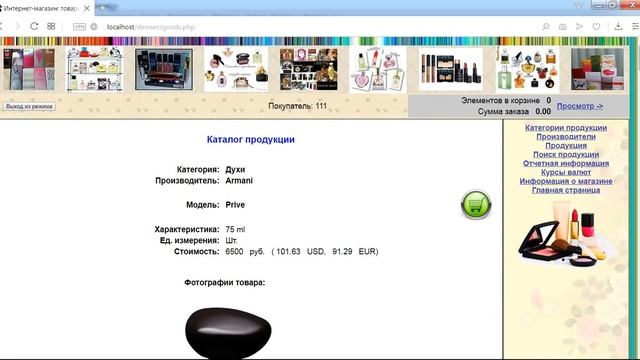Click the Фотографии товара: label
Viewport: 640px width, 360px height.
[224, 282]
